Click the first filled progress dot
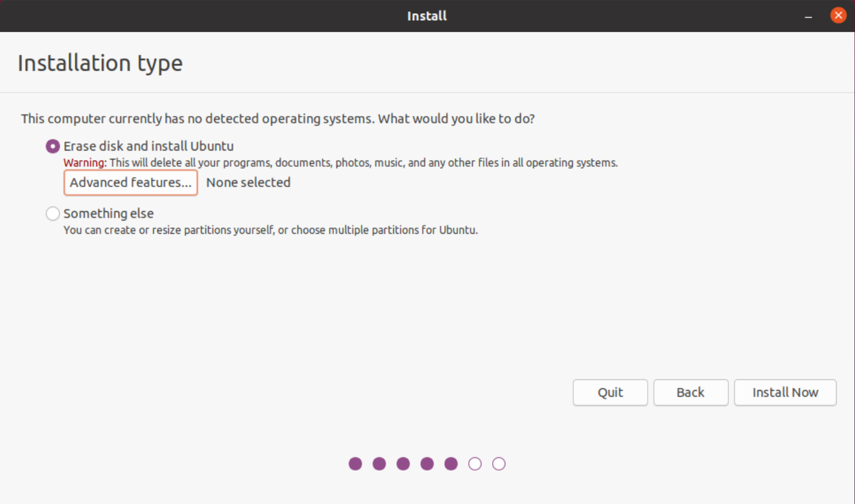 click(355, 463)
